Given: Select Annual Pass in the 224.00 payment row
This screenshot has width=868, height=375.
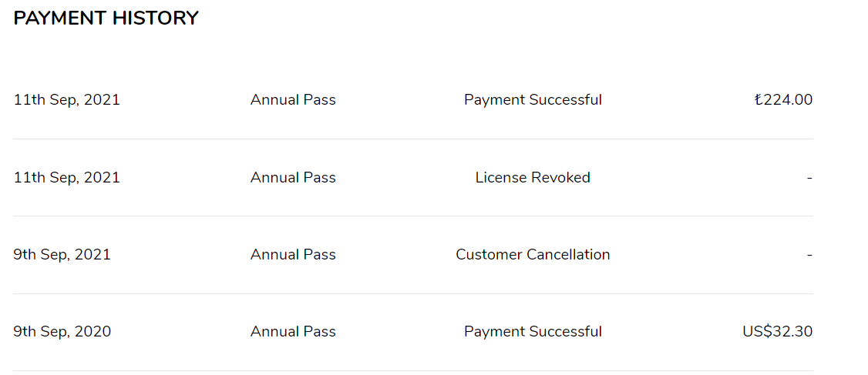Looking at the screenshot, I should tap(293, 100).
